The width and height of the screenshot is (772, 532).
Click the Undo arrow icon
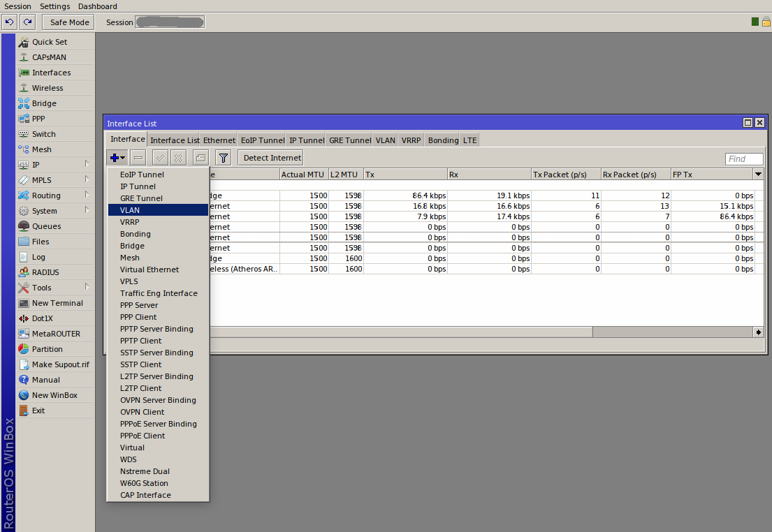point(10,22)
